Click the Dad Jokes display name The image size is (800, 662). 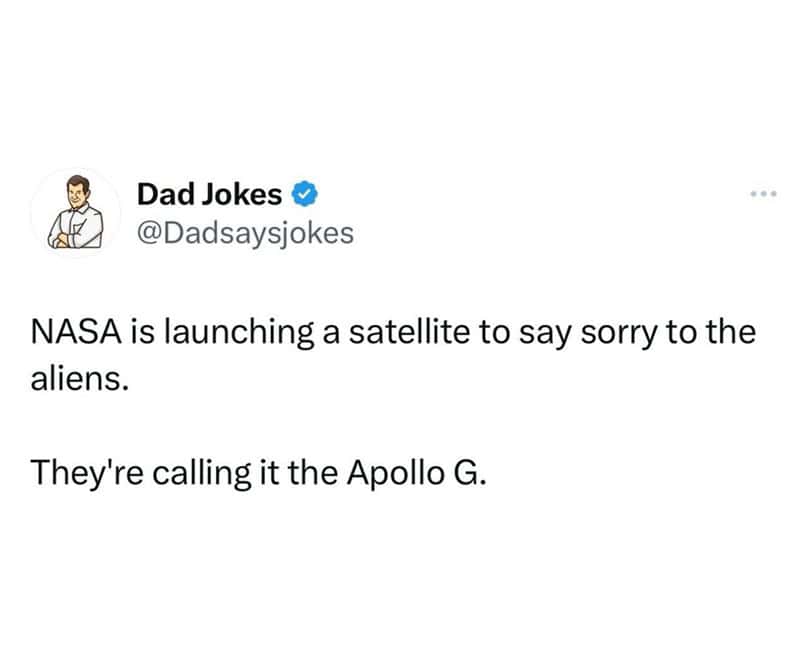[x=209, y=194]
